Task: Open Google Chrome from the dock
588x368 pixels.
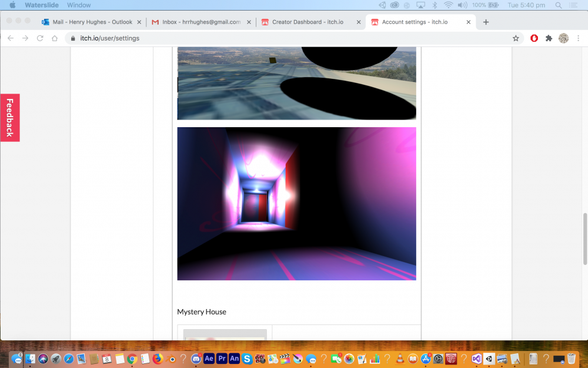Action: point(132,359)
